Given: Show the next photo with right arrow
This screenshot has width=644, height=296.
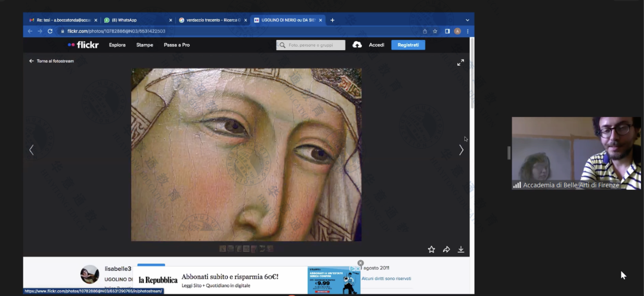Looking at the screenshot, I should (x=461, y=150).
